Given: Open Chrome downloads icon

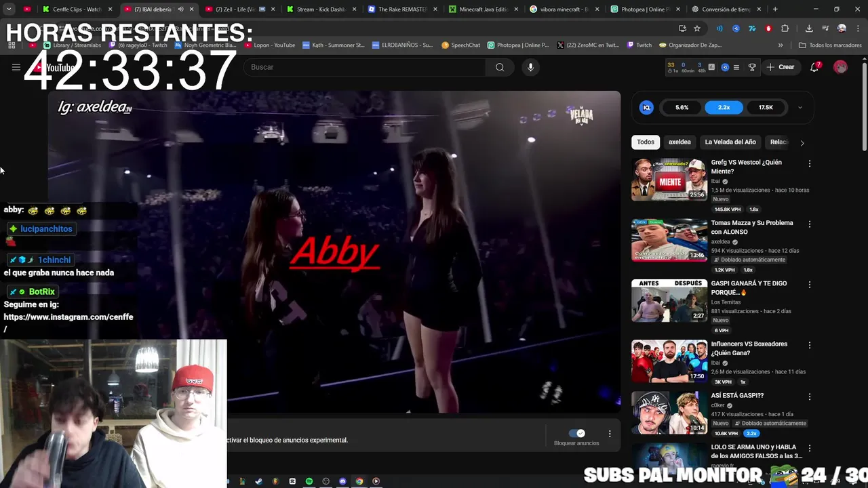Looking at the screenshot, I should pyautogui.click(x=809, y=28).
